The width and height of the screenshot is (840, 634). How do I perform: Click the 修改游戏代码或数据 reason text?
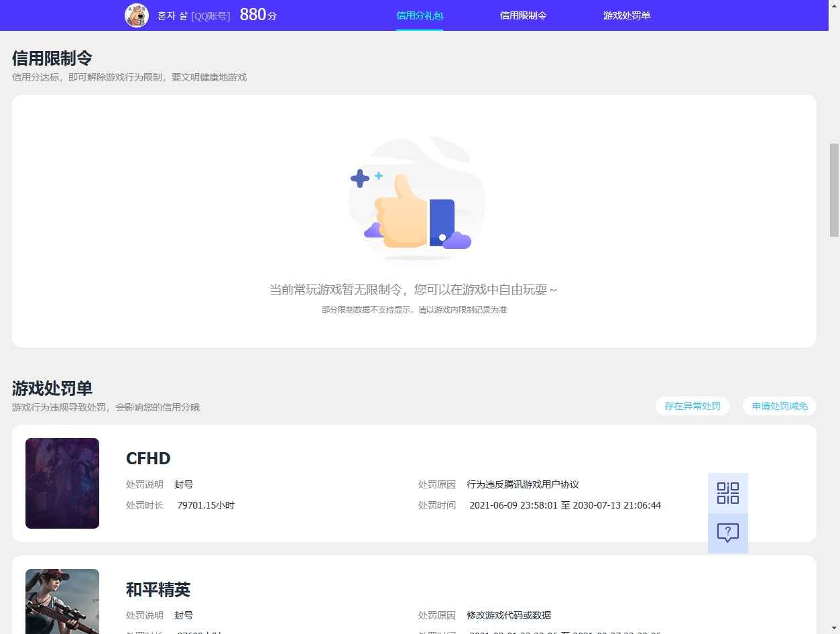(x=509, y=615)
